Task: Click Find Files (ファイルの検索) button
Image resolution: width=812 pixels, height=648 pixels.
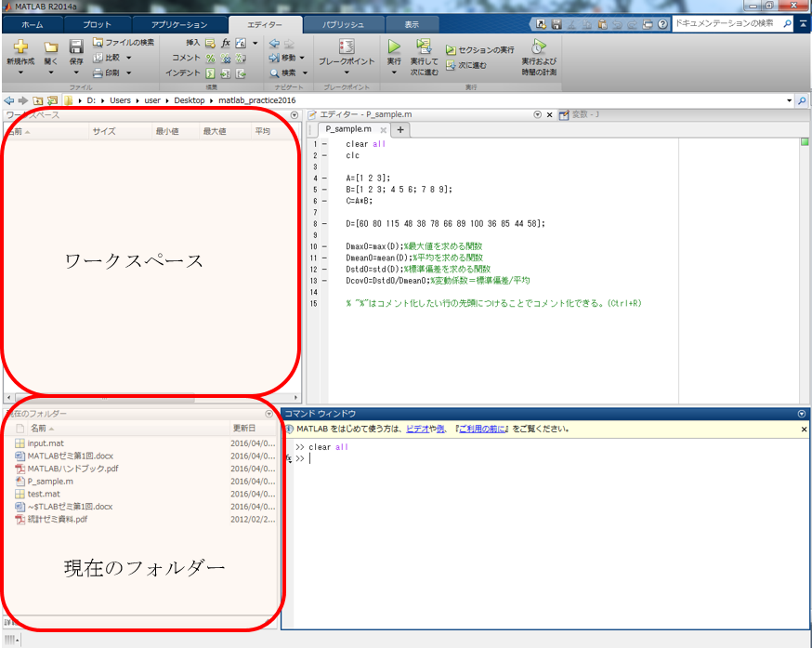Action: tap(123, 43)
